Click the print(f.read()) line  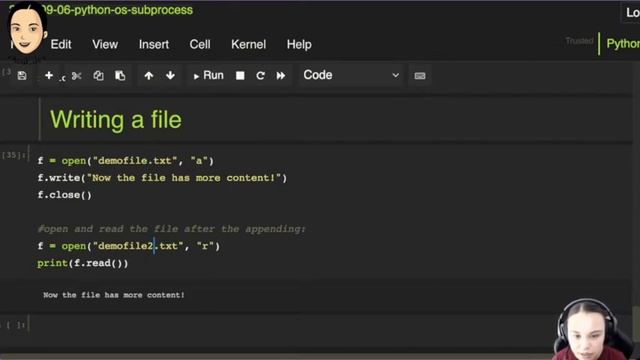point(82,263)
